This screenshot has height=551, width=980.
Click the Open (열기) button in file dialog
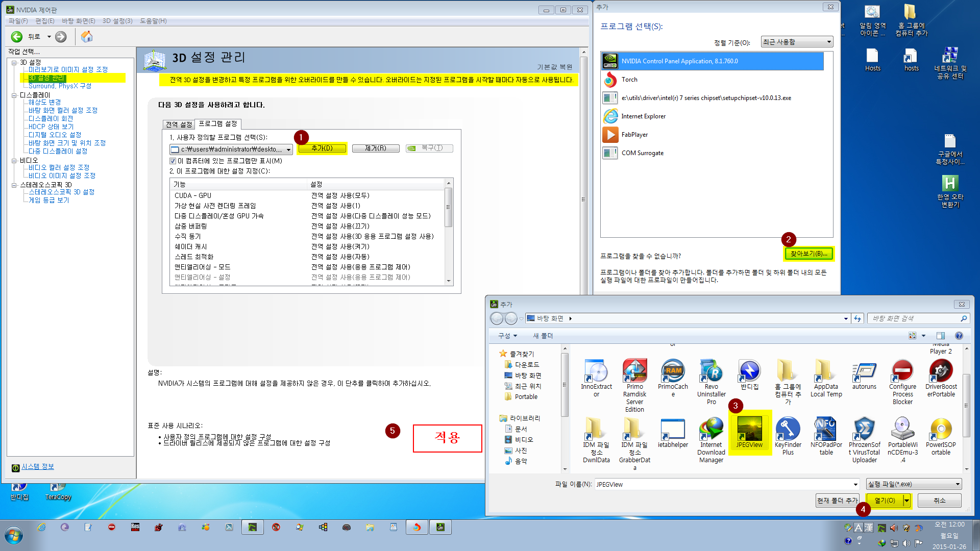point(885,500)
